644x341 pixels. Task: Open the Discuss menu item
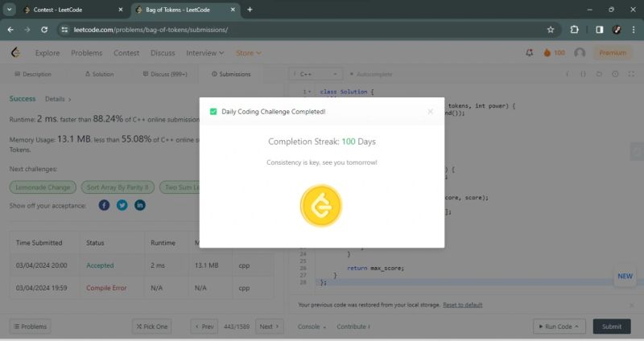[163, 53]
